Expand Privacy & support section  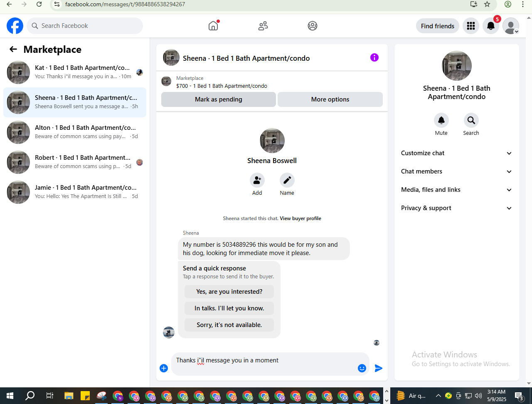(456, 208)
